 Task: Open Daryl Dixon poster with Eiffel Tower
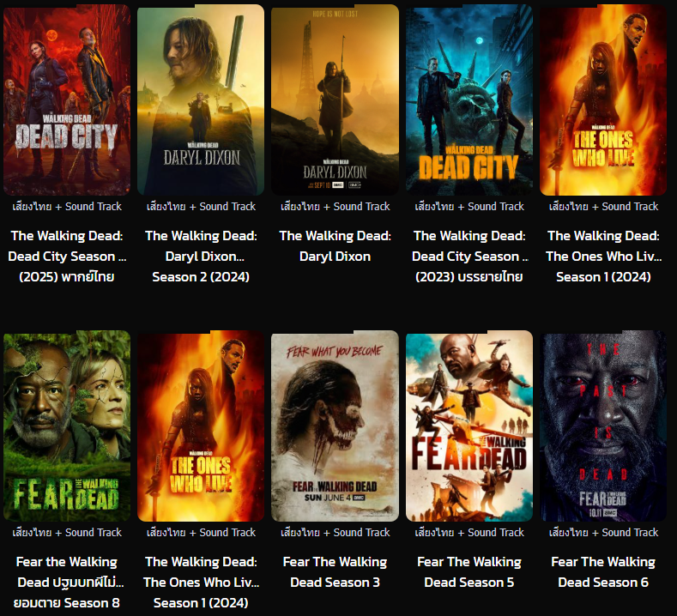pyautogui.click(x=335, y=100)
